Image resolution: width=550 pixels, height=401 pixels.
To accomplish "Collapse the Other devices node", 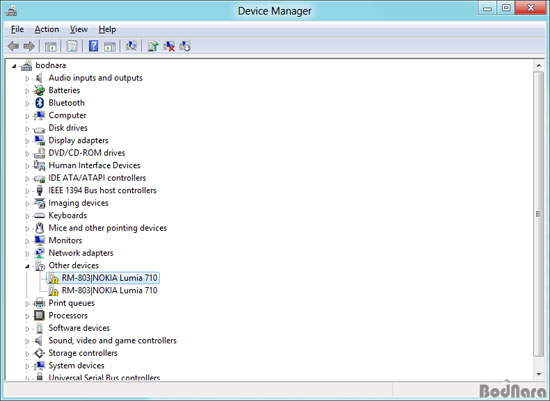I will [x=27, y=266].
